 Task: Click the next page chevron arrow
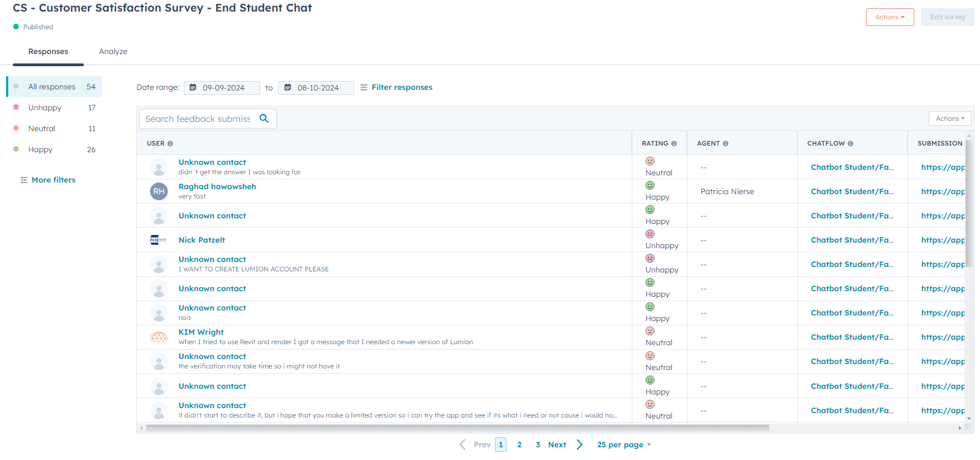pos(579,445)
